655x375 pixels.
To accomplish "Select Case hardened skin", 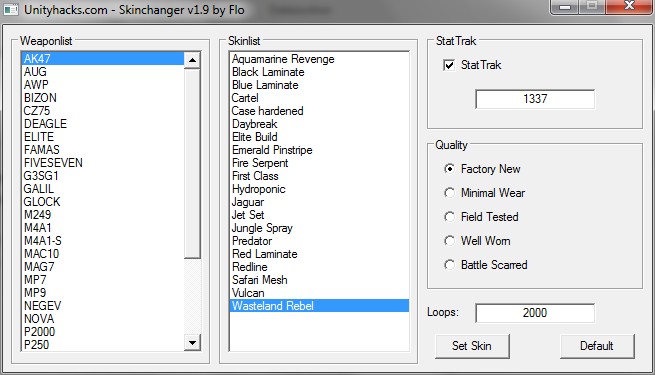I will click(x=319, y=111).
